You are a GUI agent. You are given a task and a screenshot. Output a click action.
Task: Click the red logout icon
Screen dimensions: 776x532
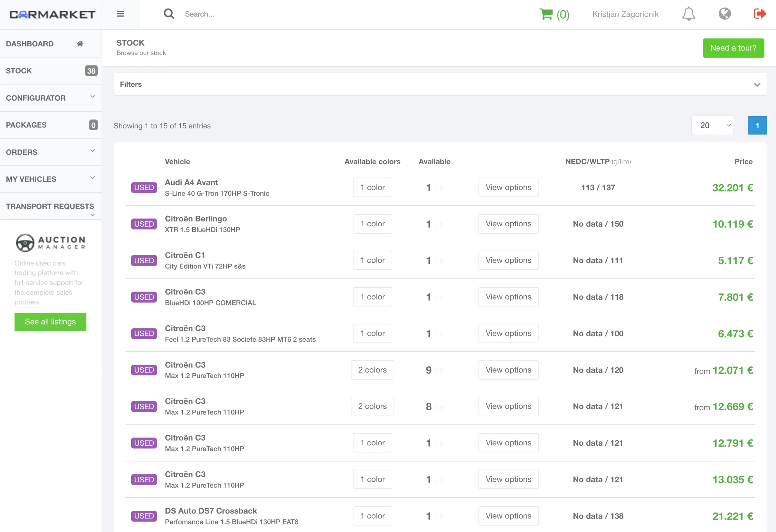tap(759, 14)
